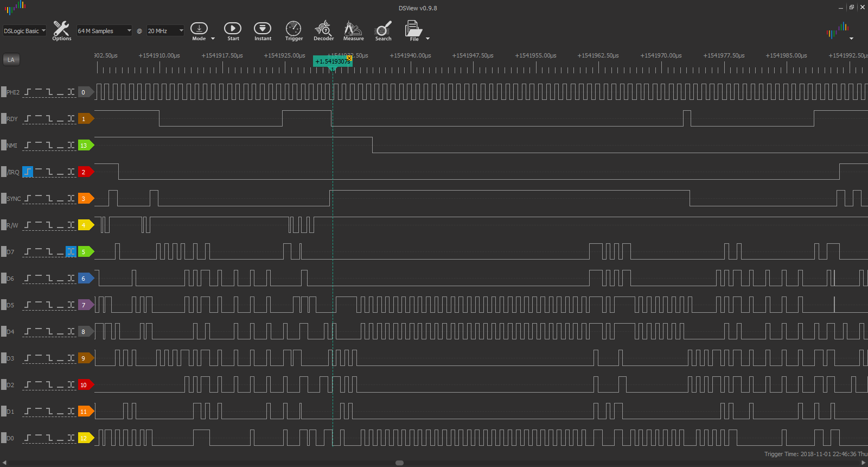Change the 20 MHz sample rate dropdown
The image size is (868, 467).
(x=165, y=31)
